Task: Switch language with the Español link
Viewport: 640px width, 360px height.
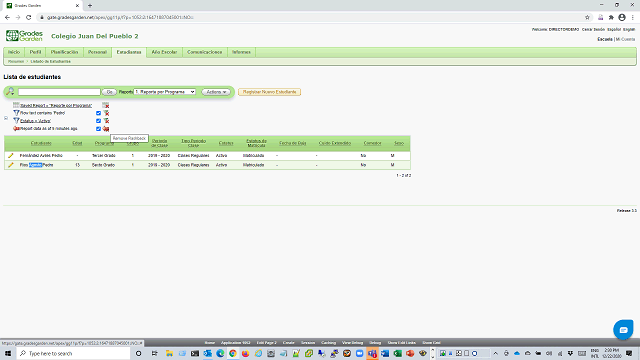Action: (614, 29)
